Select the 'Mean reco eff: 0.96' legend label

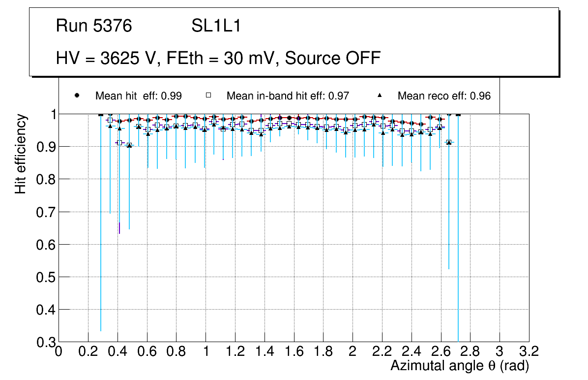(444, 96)
